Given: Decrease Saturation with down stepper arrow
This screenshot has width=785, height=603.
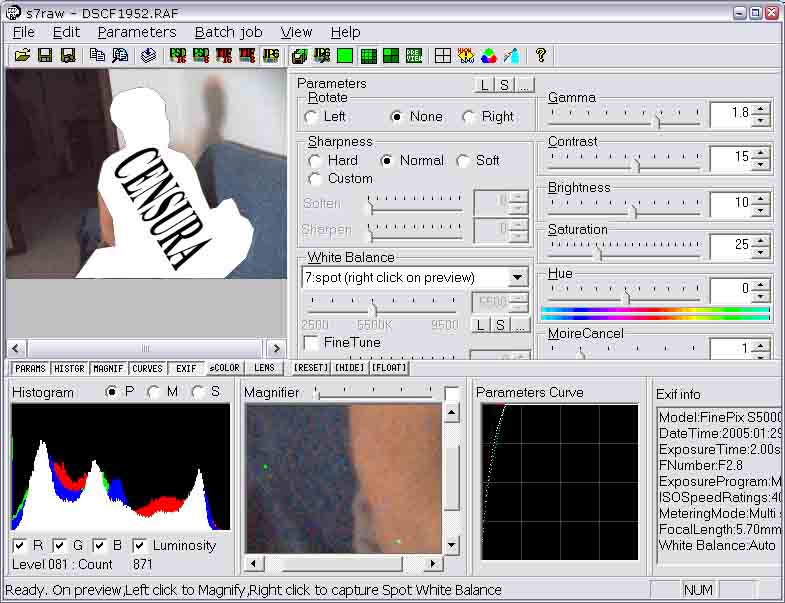Looking at the screenshot, I should point(761,251).
